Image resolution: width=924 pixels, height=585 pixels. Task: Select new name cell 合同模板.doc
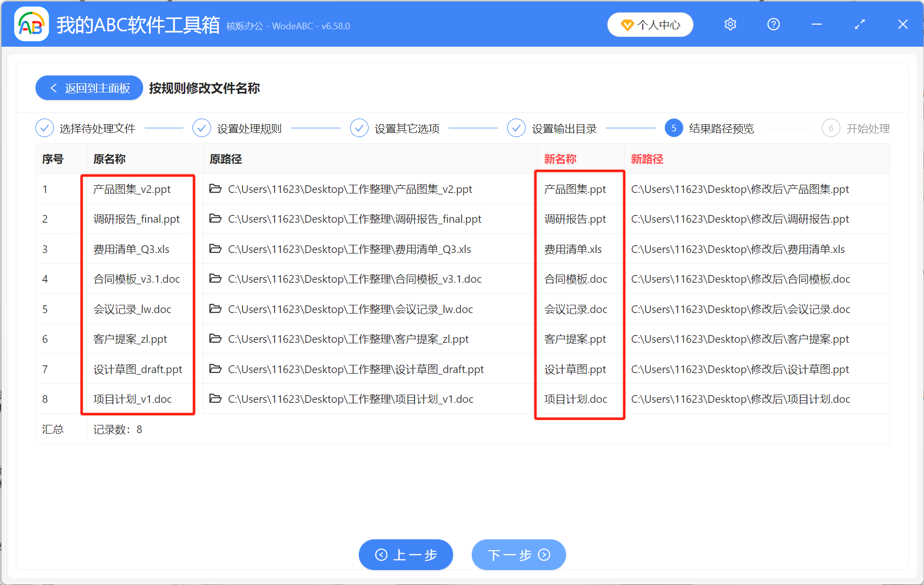coord(575,279)
